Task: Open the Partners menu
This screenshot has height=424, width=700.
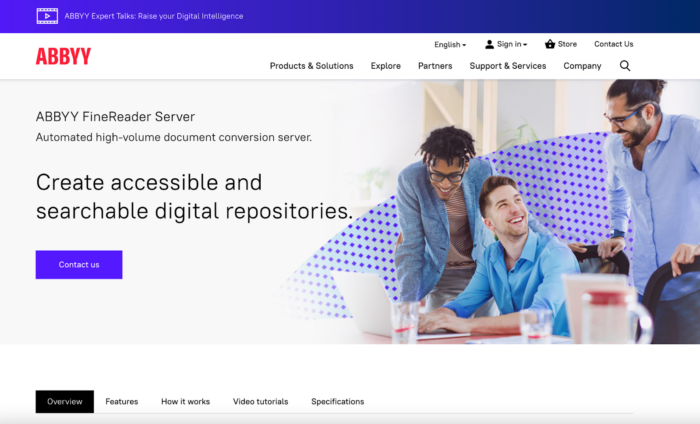Action: tap(435, 66)
